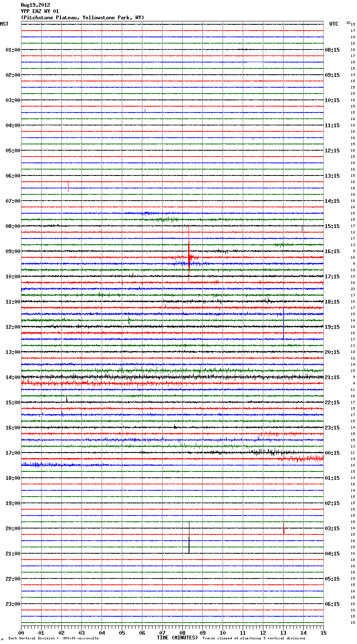Click minute tick label "00" on bottom axis

21,633
